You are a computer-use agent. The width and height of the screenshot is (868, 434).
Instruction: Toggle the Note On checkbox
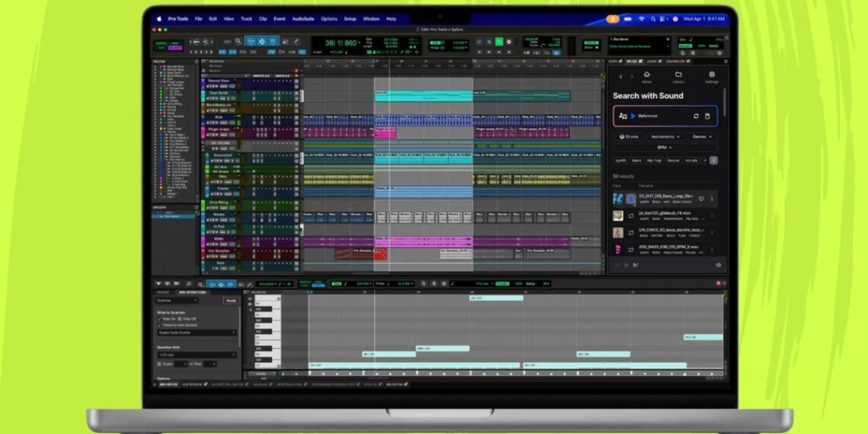pyautogui.click(x=160, y=318)
